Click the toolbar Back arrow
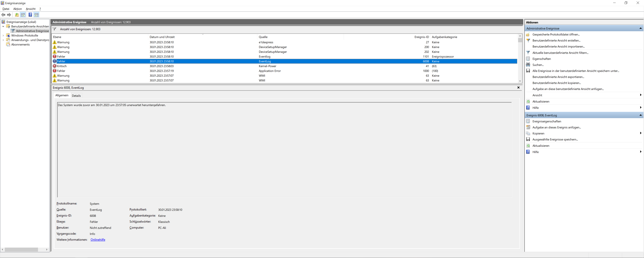The width and height of the screenshot is (644, 258). tap(3, 15)
